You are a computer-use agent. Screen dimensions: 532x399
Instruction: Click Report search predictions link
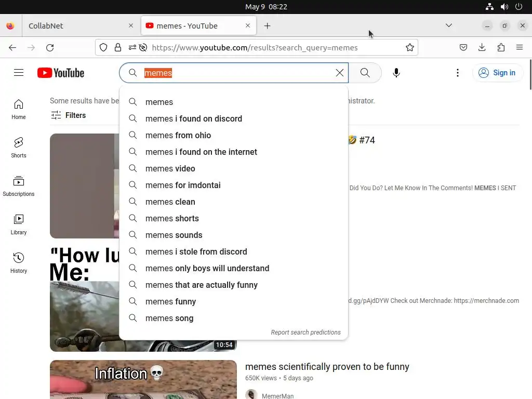305,332
